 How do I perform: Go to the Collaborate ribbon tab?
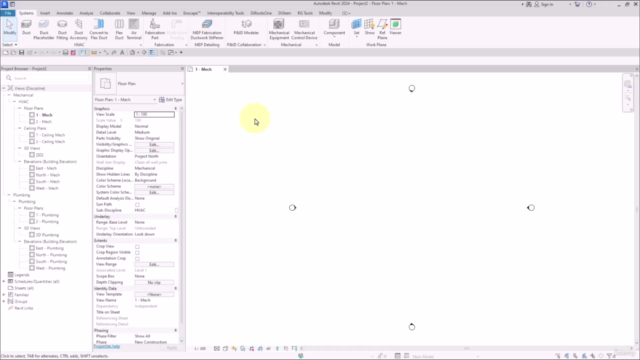110,13
